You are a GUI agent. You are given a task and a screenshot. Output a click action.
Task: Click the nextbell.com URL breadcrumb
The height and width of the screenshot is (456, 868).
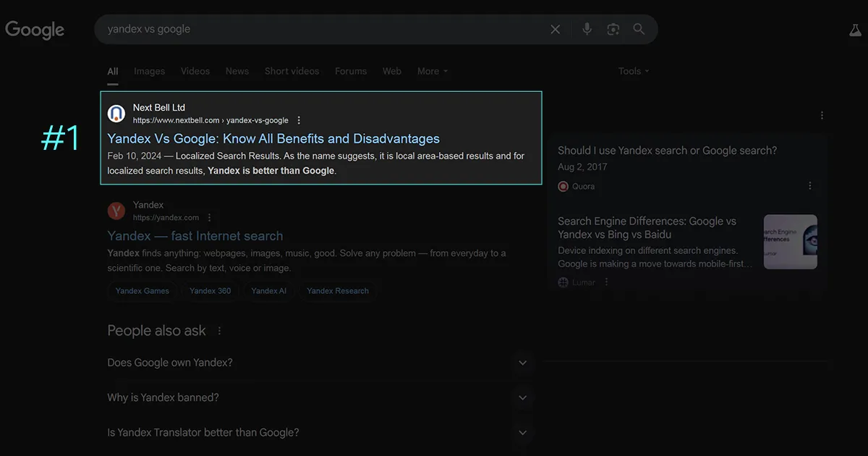click(x=210, y=120)
